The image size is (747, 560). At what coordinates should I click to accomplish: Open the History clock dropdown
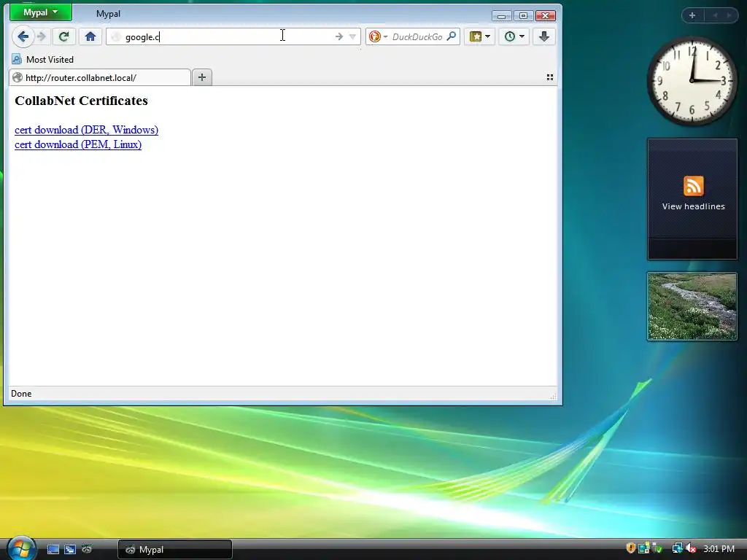tap(514, 36)
